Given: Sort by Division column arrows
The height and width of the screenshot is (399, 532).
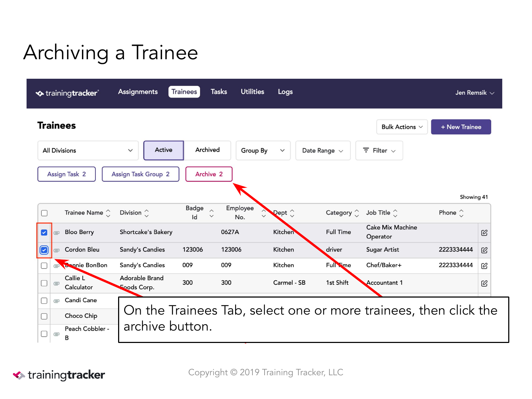Looking at the screenshot, I should click(146, 213).
